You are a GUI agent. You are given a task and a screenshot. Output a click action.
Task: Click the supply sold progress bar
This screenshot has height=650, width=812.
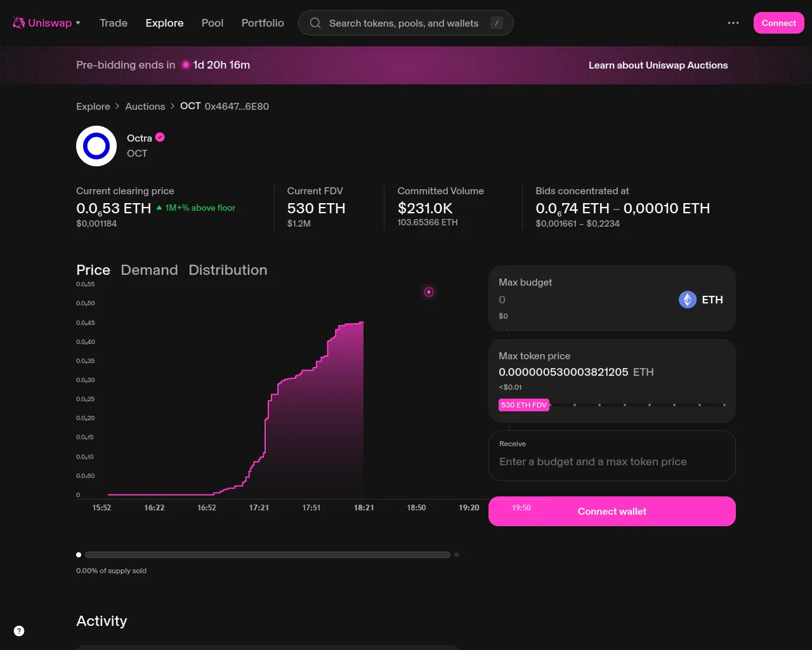click(x=268, y=555)
